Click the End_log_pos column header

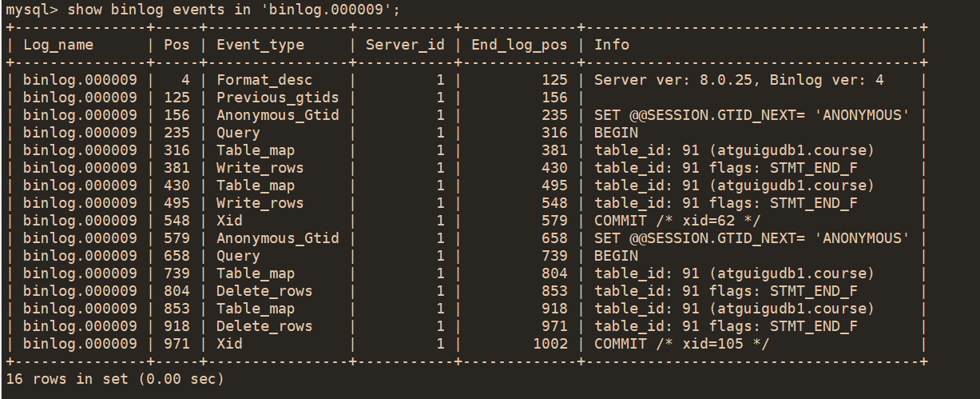(519, 45)
